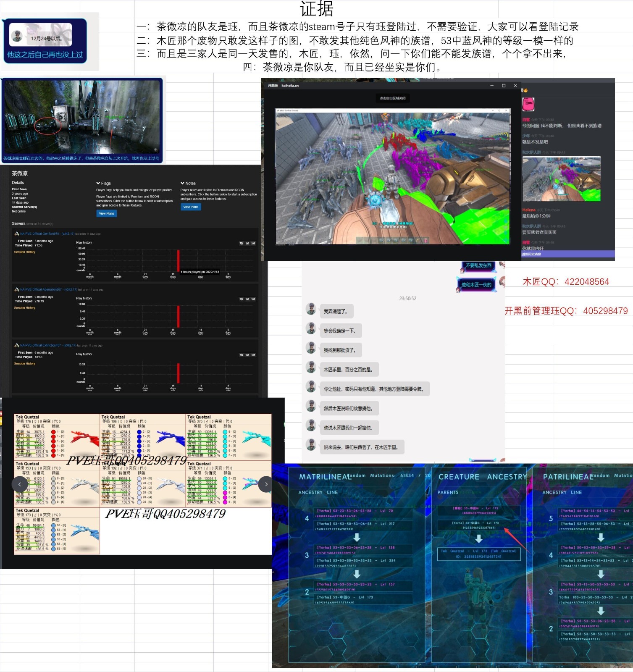Pick light blue swatch 63 - [0]
Image resolution: width=633 pixels, height=672 pixels.
[x=53, y=525]
